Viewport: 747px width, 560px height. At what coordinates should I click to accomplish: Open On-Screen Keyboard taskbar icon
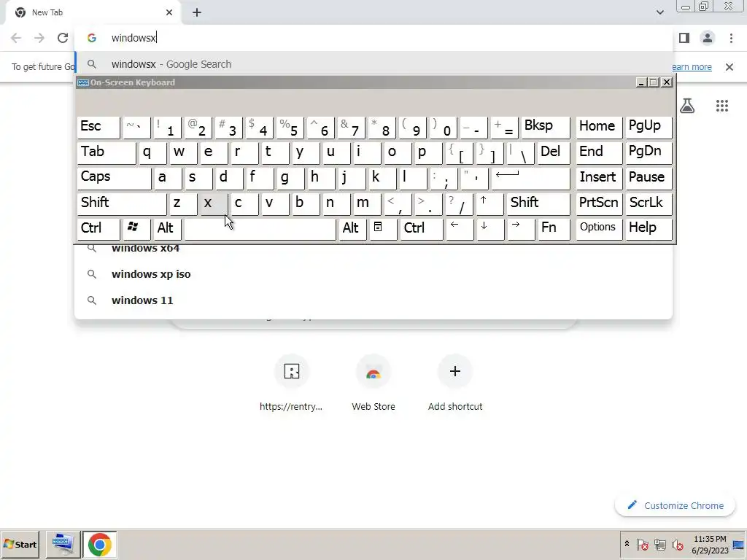pyautogui.click(x=63, y=544)
